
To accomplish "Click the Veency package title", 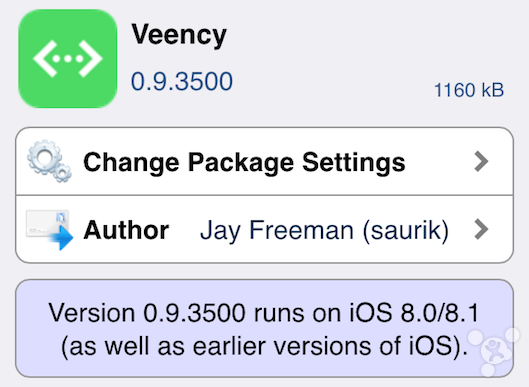I will (x=179, y=35).
